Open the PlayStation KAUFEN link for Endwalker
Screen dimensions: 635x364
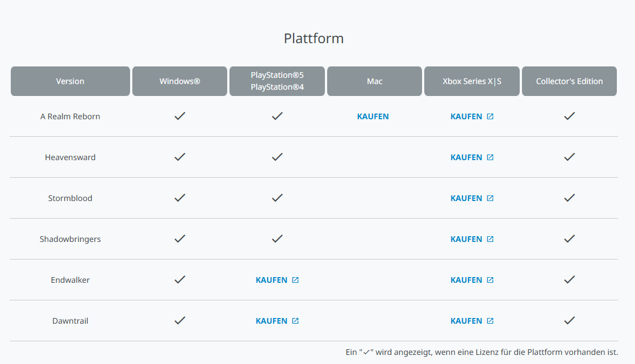pos(277,280)
